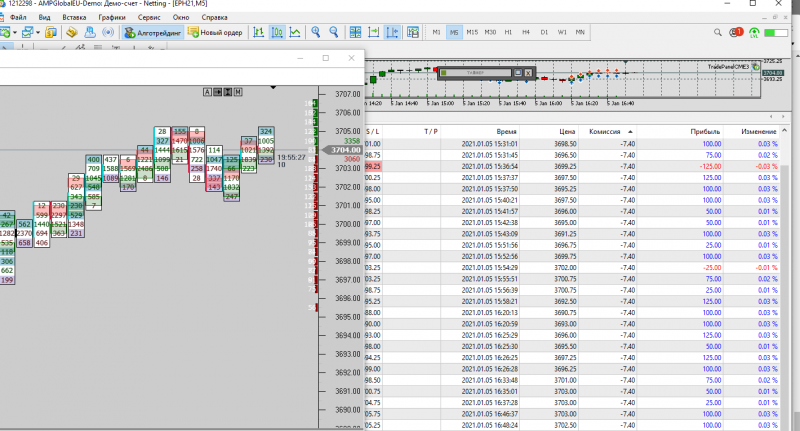Viewport: 800px width, 431px height.
Task: Switch to bar chart type
Action: (x=259, y=33)
